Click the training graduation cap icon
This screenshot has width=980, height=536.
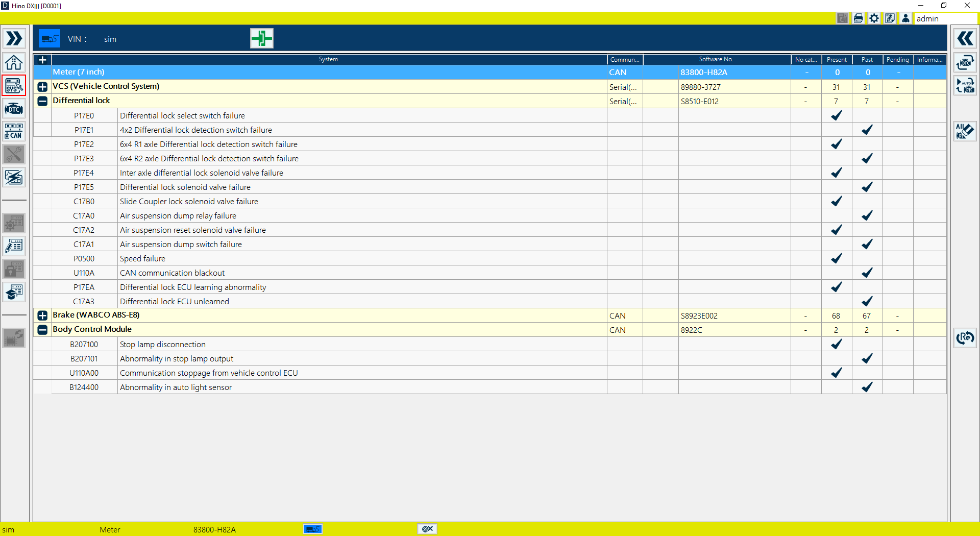[x=14, y=292]
